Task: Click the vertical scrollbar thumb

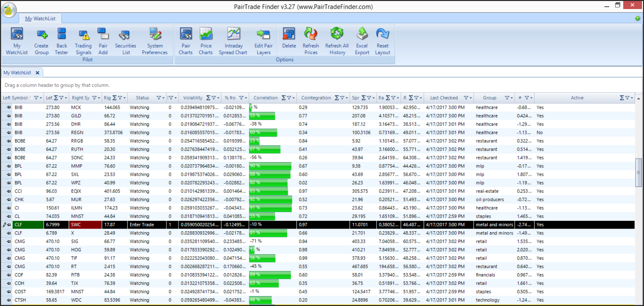Action: (x=638, y=172)
